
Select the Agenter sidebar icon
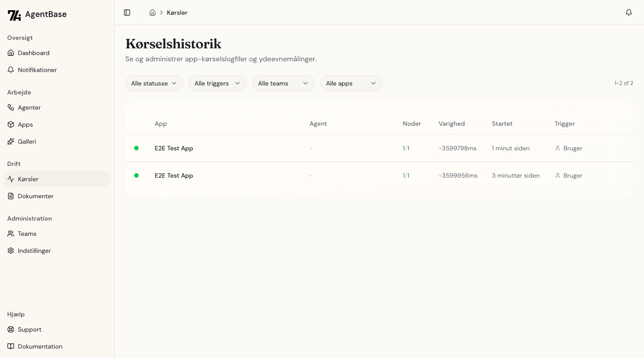pos(11,107)
